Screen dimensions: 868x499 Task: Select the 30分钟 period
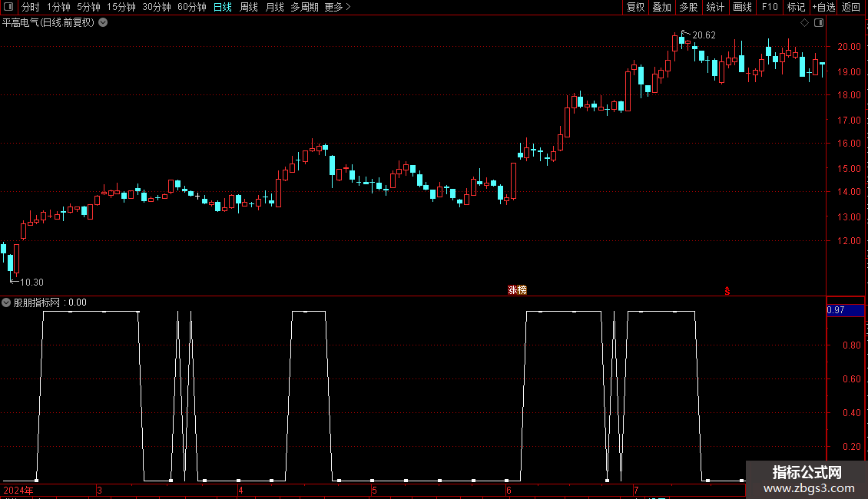point(157,7)
